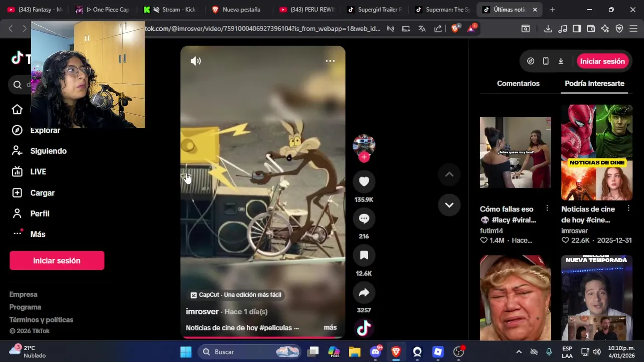This screenshot has width=644, height=362.
Task: Click the Windows taskbar Buscar search box
Action: 250,352
